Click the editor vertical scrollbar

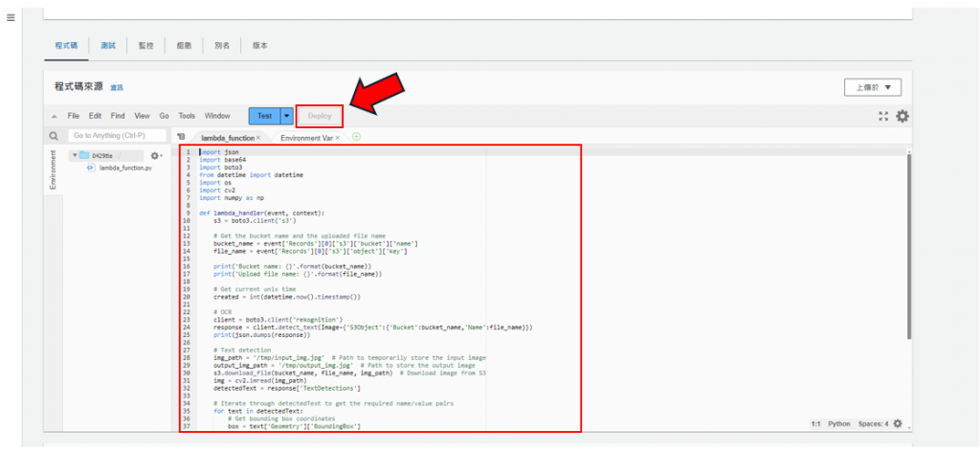pyautogui.click(x=909, y=244)
